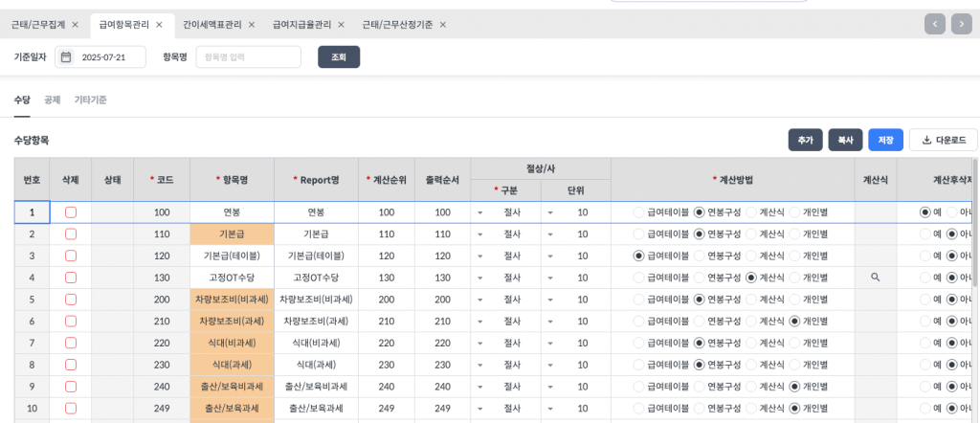Check delete box for 기본급(테이블) row
Image resolution: width=980 pixels, height=423 pixels.
[71, 256]
